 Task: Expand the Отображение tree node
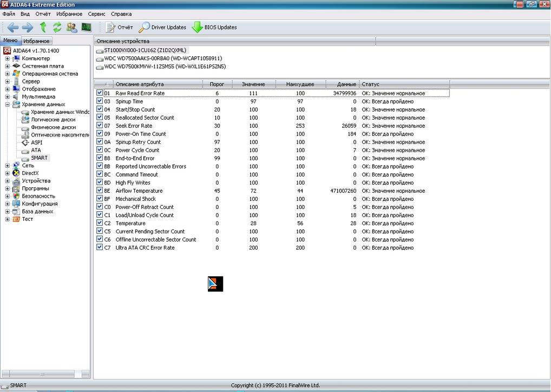[8, 89]
